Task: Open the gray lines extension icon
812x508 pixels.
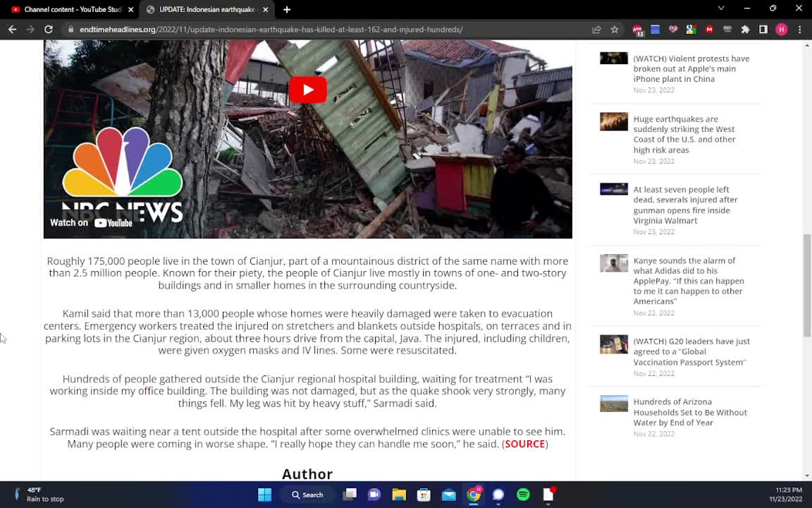Action: click(727, 30)
